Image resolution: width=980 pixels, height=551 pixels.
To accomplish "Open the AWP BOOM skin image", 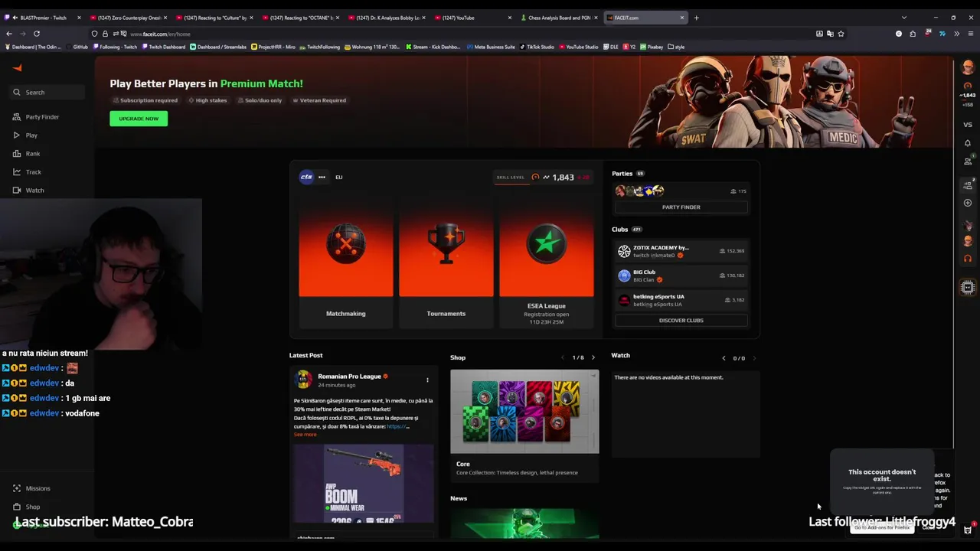I will click(364, 484).
